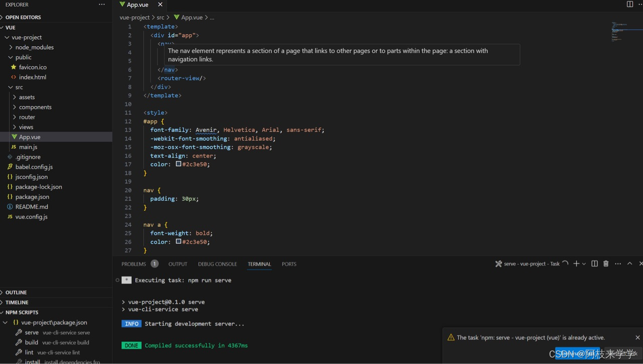The image size is (643, 364).
Task: Click App.vue in the breadcrumb path
Action: 192,17
